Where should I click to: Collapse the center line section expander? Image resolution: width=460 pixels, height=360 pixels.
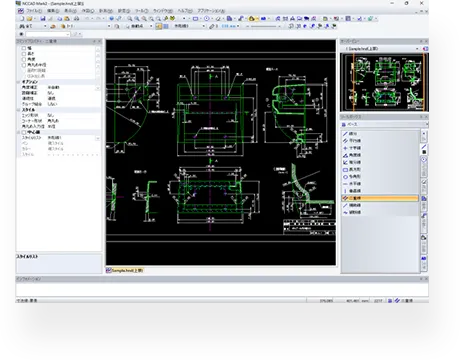point(19,132)
